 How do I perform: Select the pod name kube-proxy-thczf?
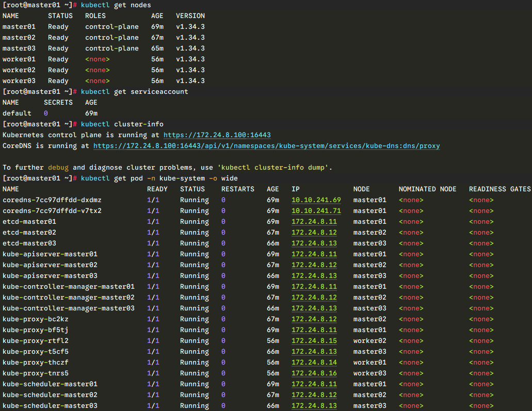coord(36,363)
